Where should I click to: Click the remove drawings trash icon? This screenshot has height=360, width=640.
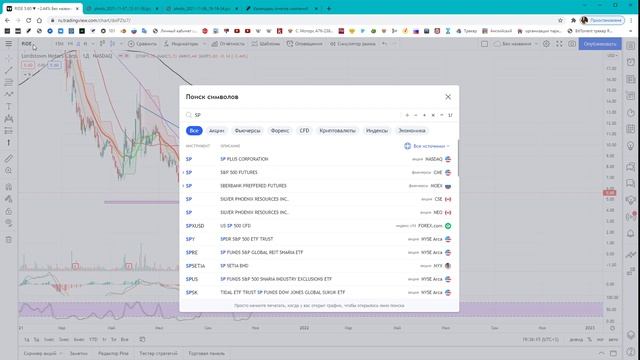tap(9, 240)
